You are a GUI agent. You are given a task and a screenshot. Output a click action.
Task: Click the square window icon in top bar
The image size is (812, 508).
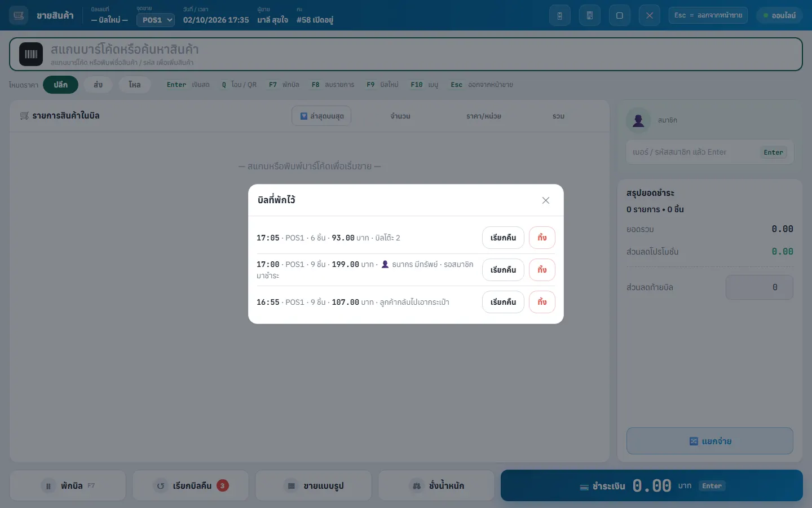619,15
